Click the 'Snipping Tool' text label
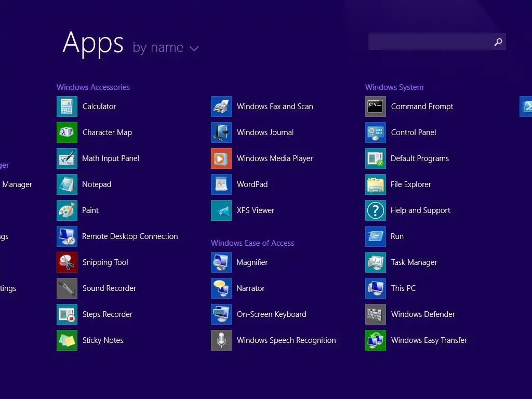The height and width of the screenshot is (399, 532). click(105, 262)
